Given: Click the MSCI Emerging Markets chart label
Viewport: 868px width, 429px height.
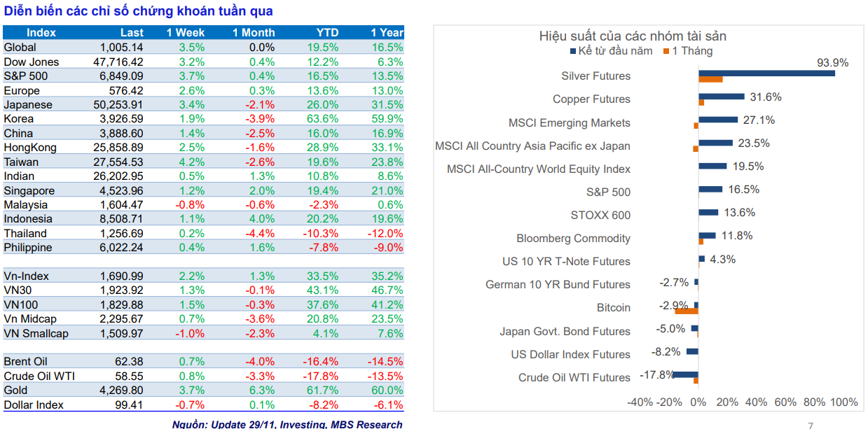Looking at the screenshot, I should tap(569, 123).
